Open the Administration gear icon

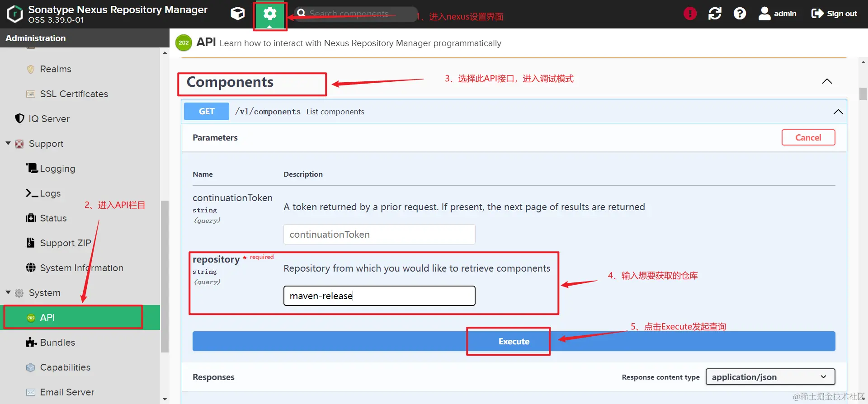coord(270,14)
